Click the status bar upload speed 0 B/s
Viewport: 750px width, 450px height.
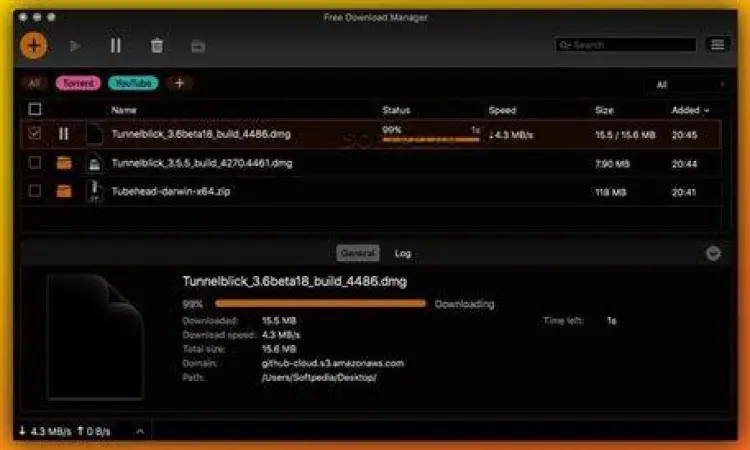click(94, 431)
